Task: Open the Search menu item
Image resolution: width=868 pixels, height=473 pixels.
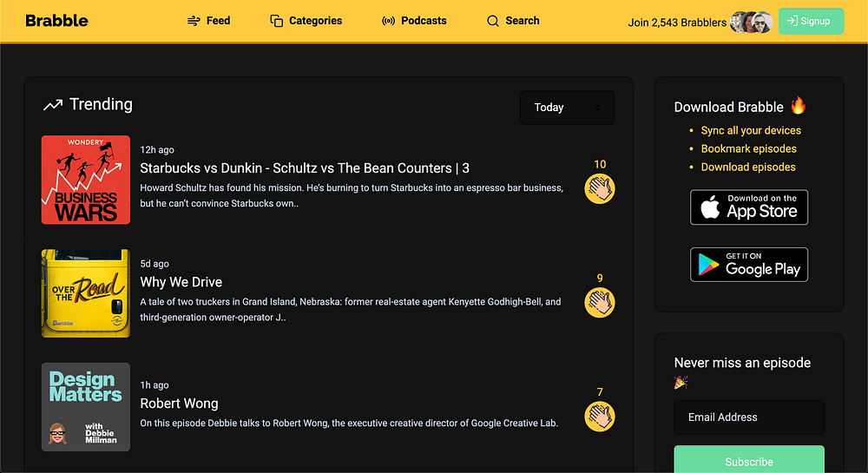Action: (513, 21)
